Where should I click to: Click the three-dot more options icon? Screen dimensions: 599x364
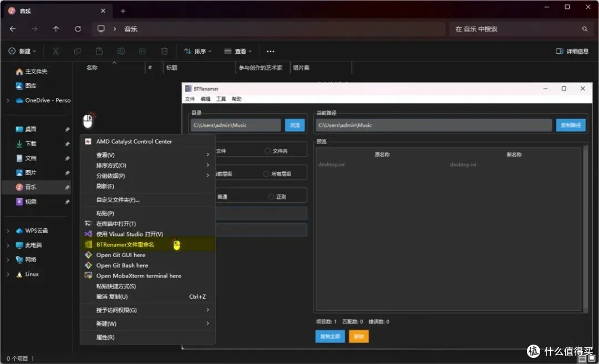[271, 52]
